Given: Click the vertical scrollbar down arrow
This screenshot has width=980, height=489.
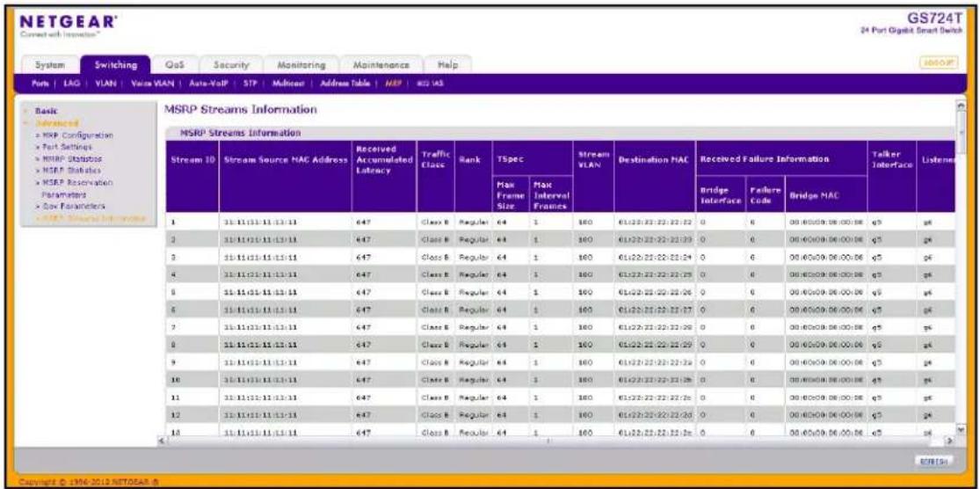Looking at the screenshot, I should tap(960, 431).
